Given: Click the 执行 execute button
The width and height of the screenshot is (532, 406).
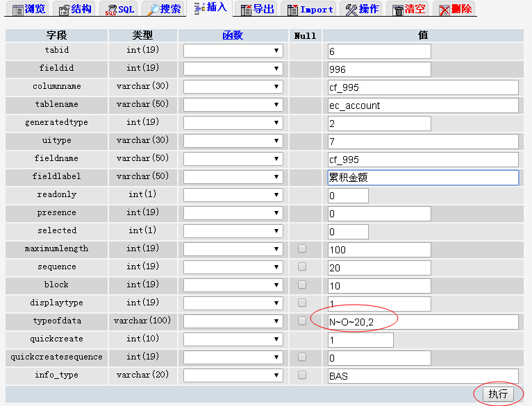Looking at the screenshot, I should [x=498, y=394].
